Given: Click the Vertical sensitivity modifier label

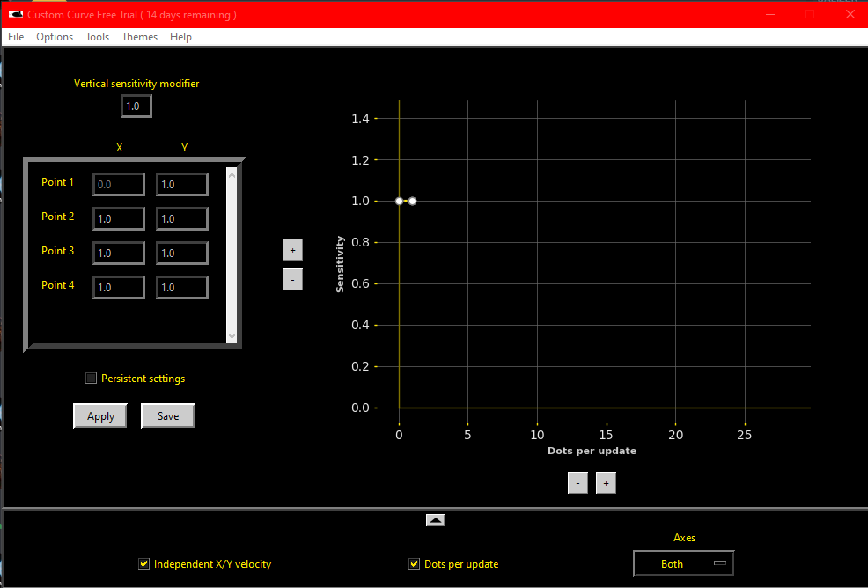Looking at the screenshot, I should click(136, 84).
